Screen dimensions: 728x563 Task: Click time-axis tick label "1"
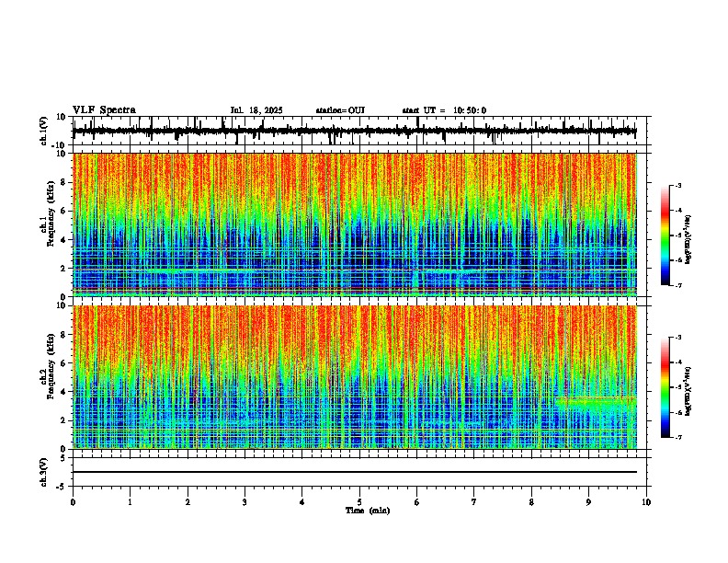pyautogui.click(x=130, y=502)
